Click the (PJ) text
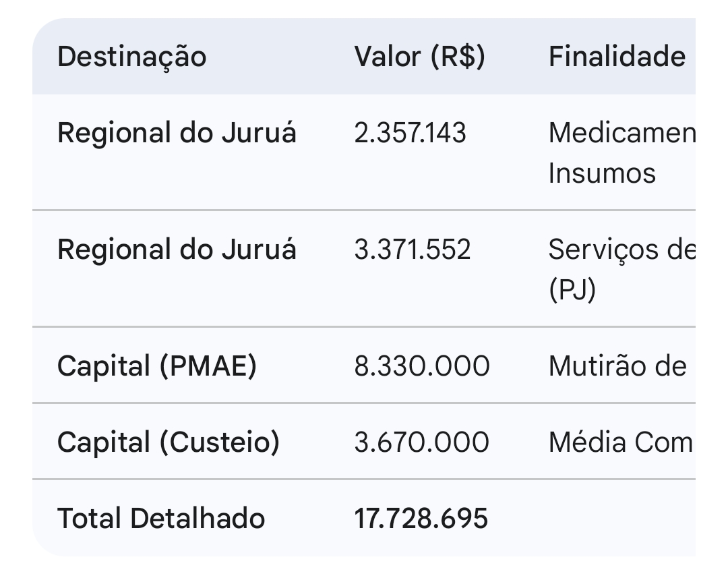 572,291
